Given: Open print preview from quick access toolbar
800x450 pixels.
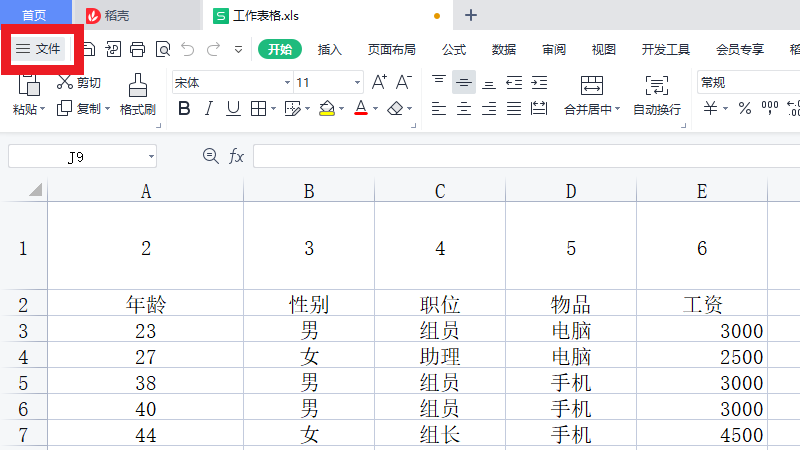Looking at the screenshot, I should (162, 49).
